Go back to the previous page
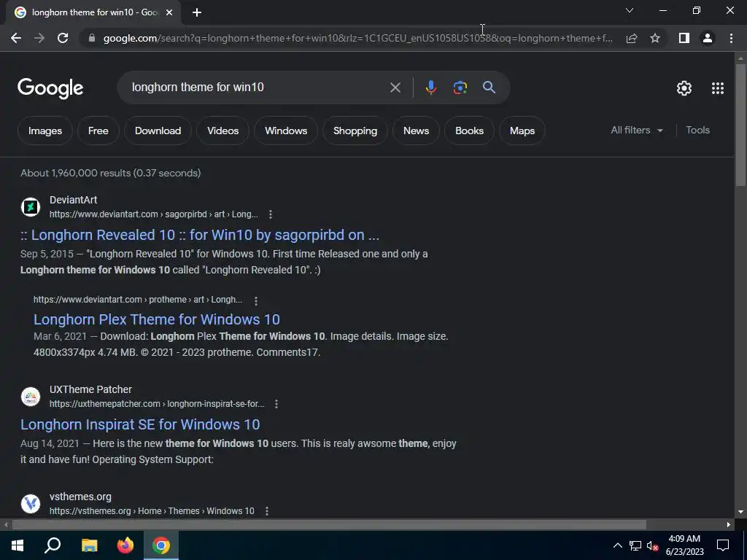Viewport: 747px width, 560px height. pos(16,38)
